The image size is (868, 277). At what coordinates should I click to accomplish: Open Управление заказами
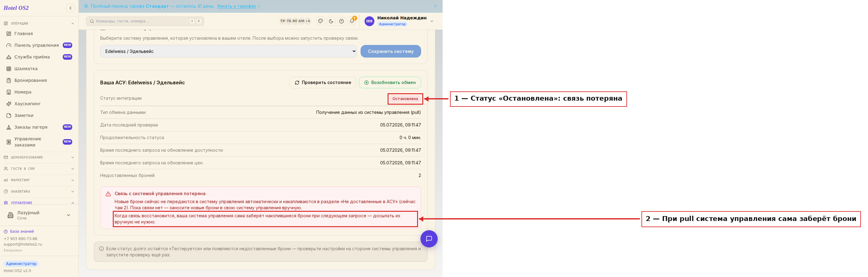tap(39, 142)
